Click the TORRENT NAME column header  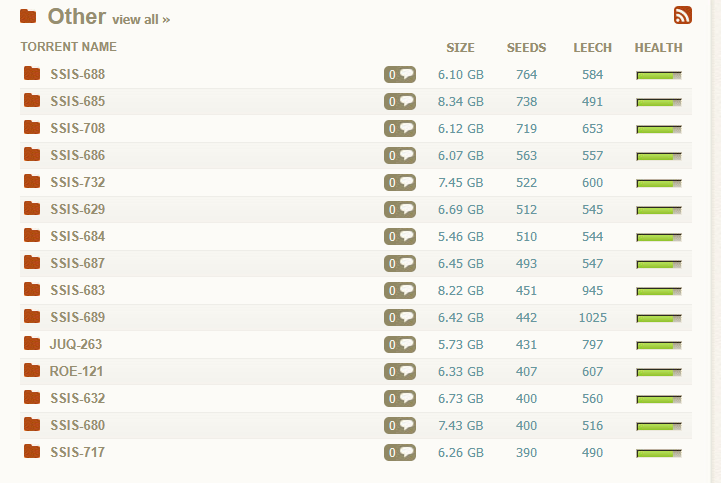click(x=69, y=47)
